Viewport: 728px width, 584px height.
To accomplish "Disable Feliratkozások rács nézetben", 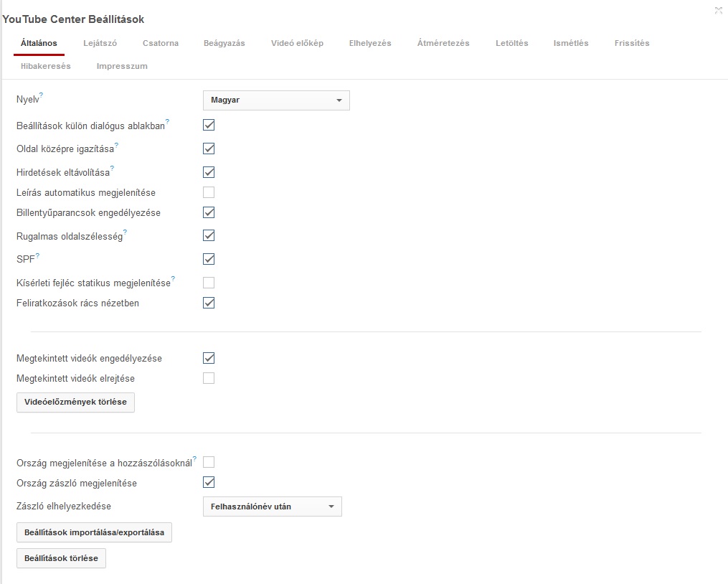I will tap(209, 303).
